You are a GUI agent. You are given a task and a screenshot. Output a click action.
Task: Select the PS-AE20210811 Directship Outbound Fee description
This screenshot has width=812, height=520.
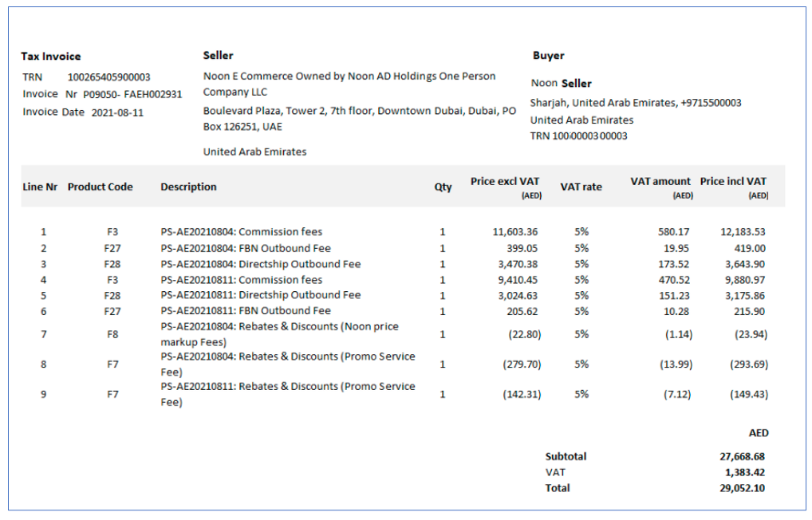260,295
